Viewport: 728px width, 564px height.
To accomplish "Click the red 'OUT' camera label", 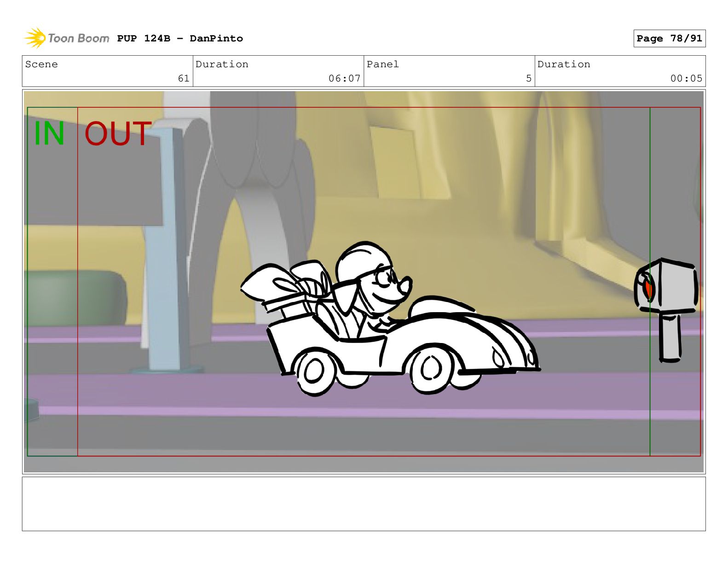I will point(118,134).
